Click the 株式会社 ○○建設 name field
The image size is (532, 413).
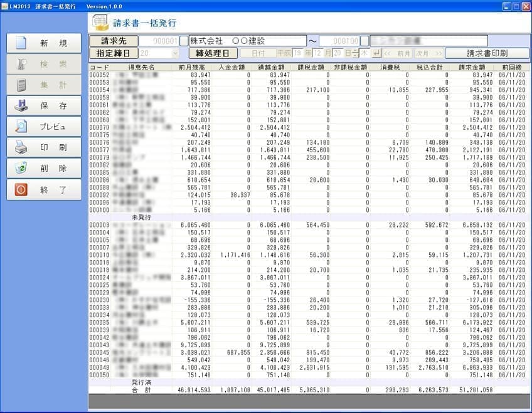click(247, 41)
